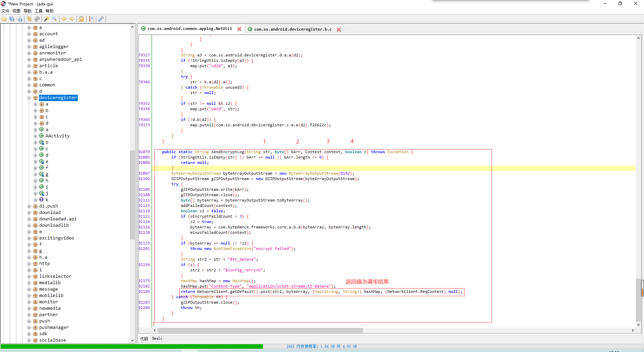Expand the agilelogger package node
The image size is (644, 352).
pos(29,47)
